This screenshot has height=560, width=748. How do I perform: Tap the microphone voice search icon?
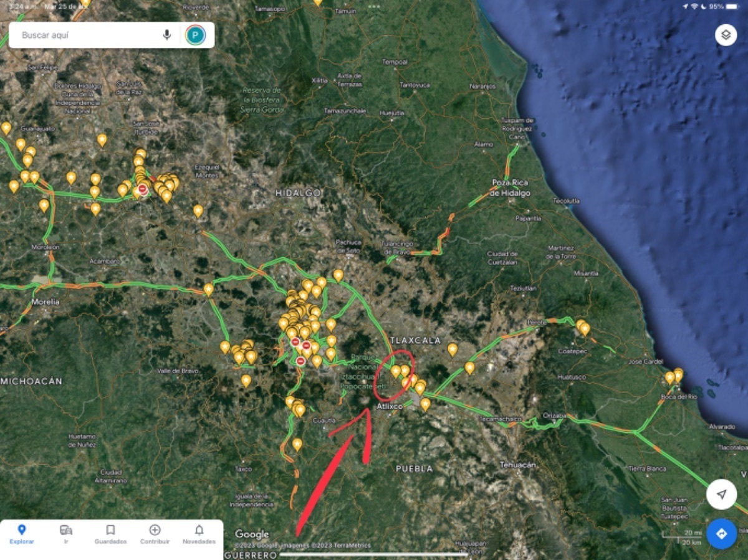click(x=167, y=35)
